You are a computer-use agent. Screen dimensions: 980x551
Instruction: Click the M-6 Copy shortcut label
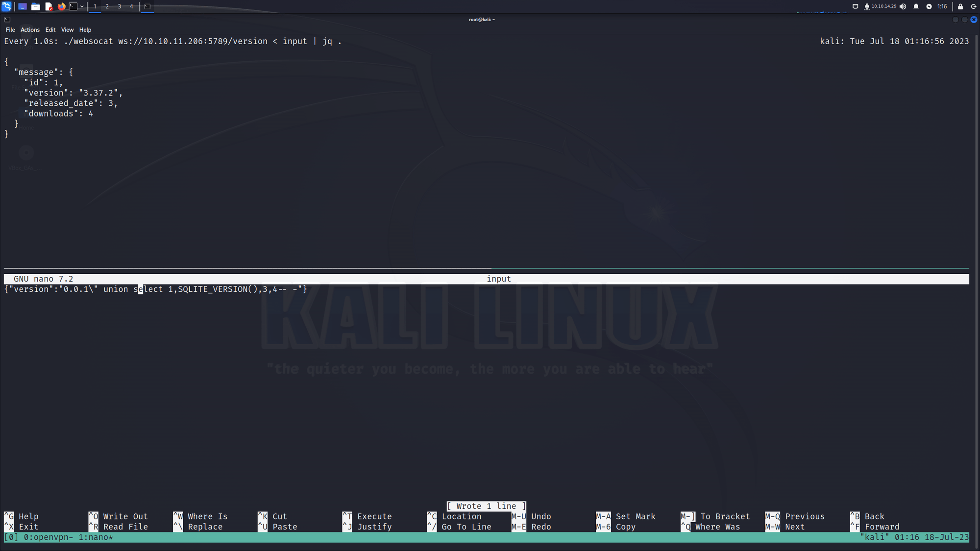click(x=616, y=527)
